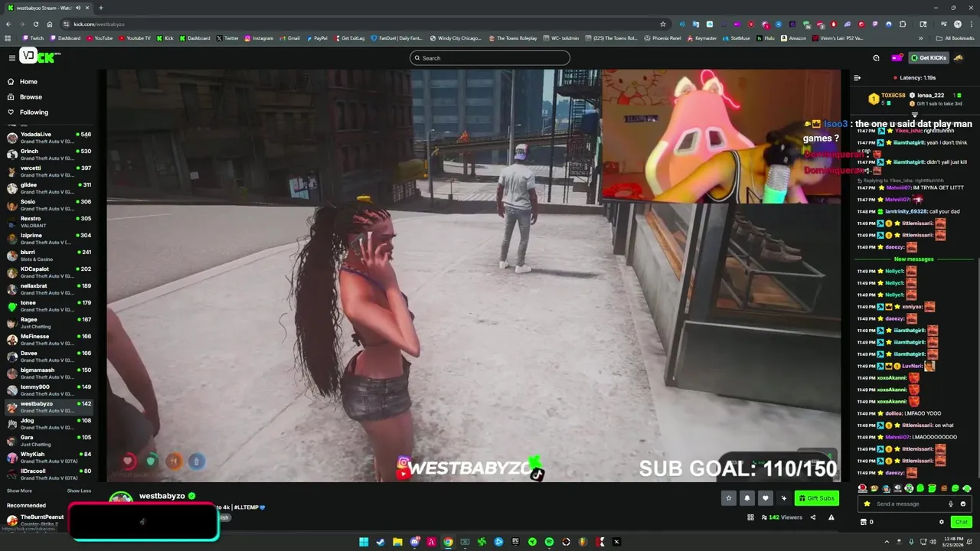The image size is (980, 551).
Task: Click the New messages divider in chat
Action: [x=913, y=259]
